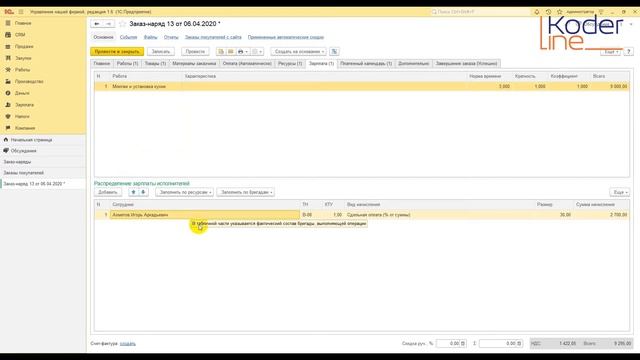Click создать link for Счет-фактура
The width and height of the screenshot is (640, 360).
[128, 344]
